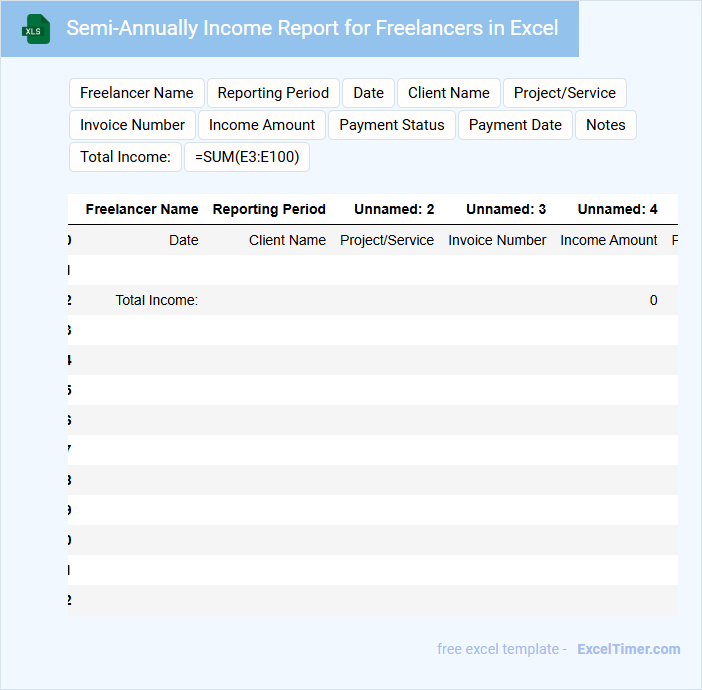The height and width of the screenshot is (690, 702).
Task: Open the ExcelTimer.com link
Action: point(628,649)
